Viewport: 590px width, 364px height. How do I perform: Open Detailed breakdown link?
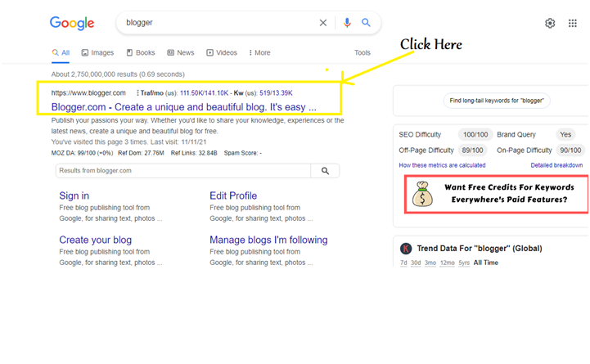[x=556, y=165]
